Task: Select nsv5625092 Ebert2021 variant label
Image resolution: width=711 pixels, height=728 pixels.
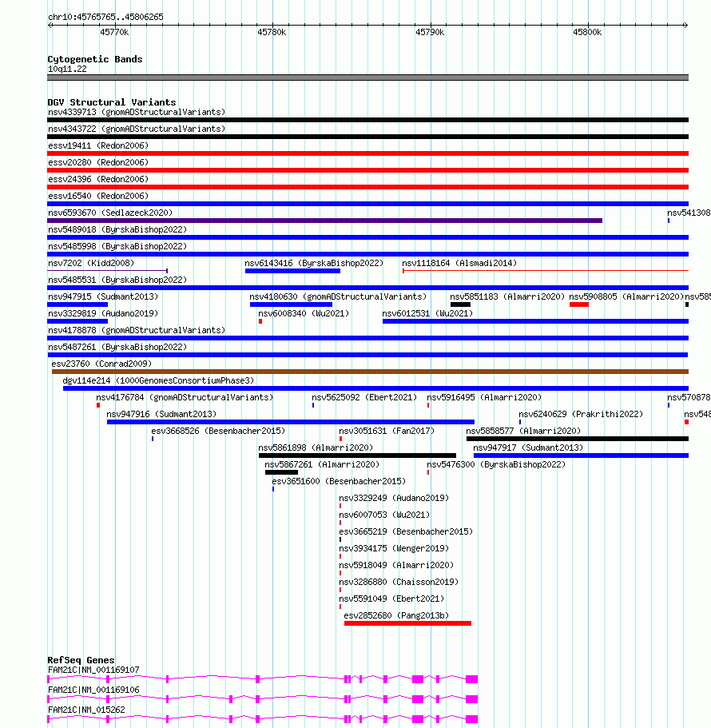Action: tap(364, 397)
